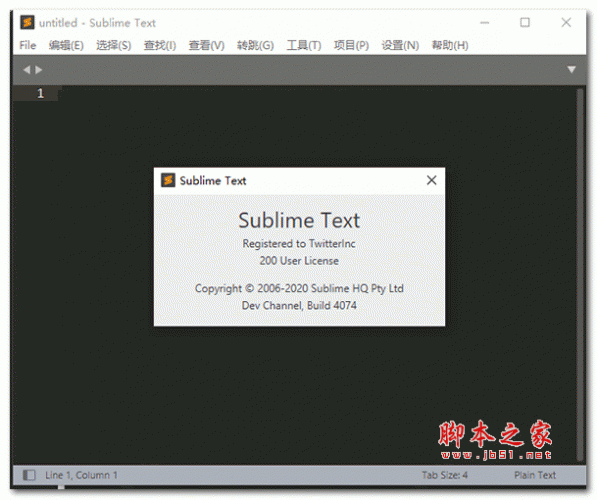Click the Copyright 2006-2020 Sublime HQ text

tap(299, 288)
